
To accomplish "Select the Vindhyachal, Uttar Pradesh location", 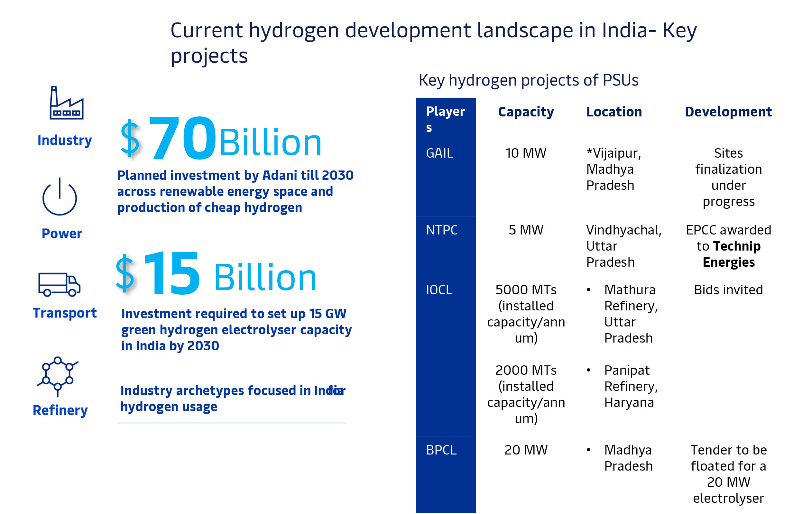I will coord(624,246).
